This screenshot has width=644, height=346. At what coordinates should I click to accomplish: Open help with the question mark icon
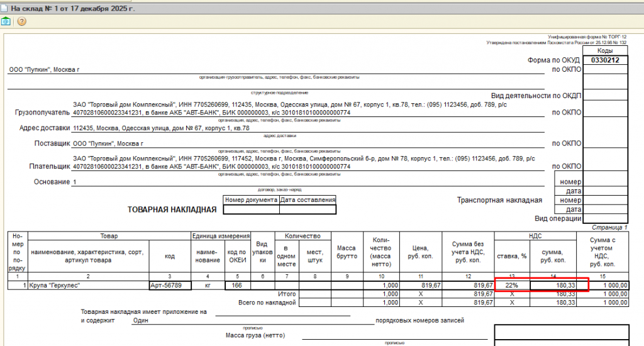(x=22, y=21)
